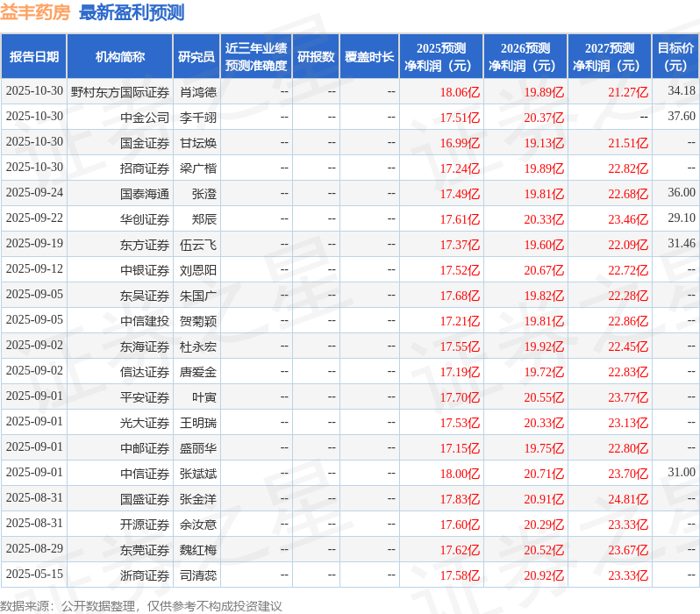Image resolution: width=700 pixels, height=614 pixels.
Task: Click the 2027预测净利润 column header
Action: click(x=610, y=57)
